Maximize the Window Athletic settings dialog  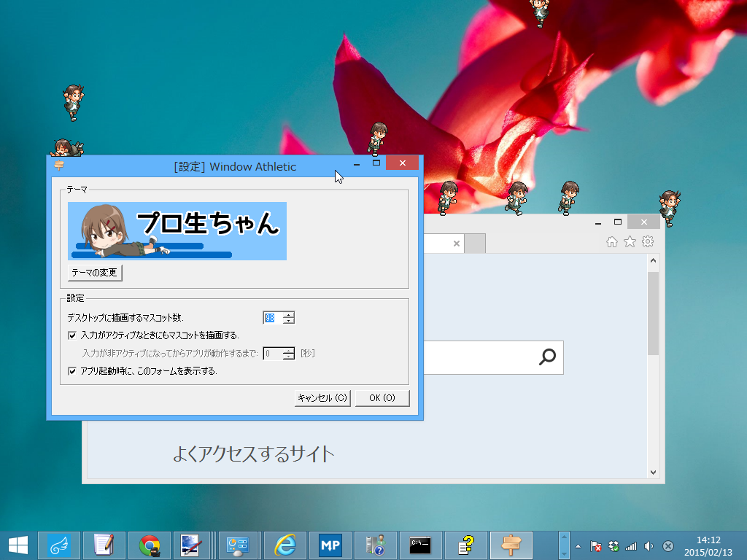tap(376, 163)
